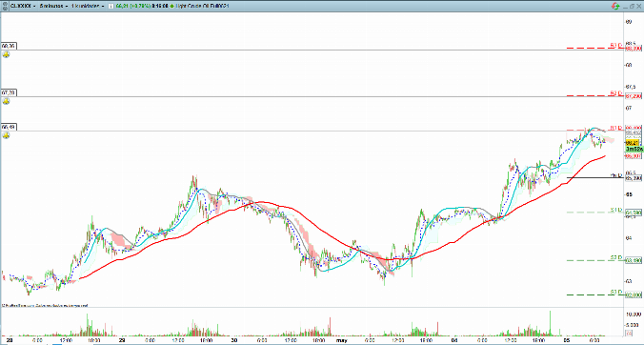This screenshot has width=644, height=345.
Task: Click the red 66,007 moving average value tag
Action: click(634, 156)
